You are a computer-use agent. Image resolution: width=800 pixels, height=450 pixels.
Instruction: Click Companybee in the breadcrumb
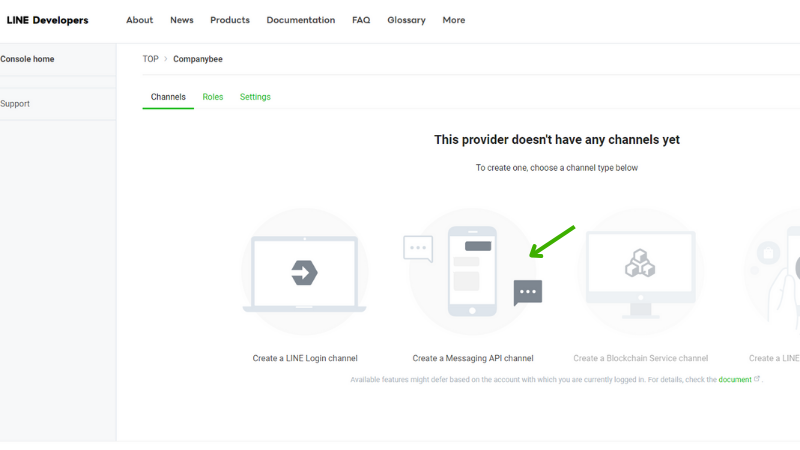coord(197,59)
